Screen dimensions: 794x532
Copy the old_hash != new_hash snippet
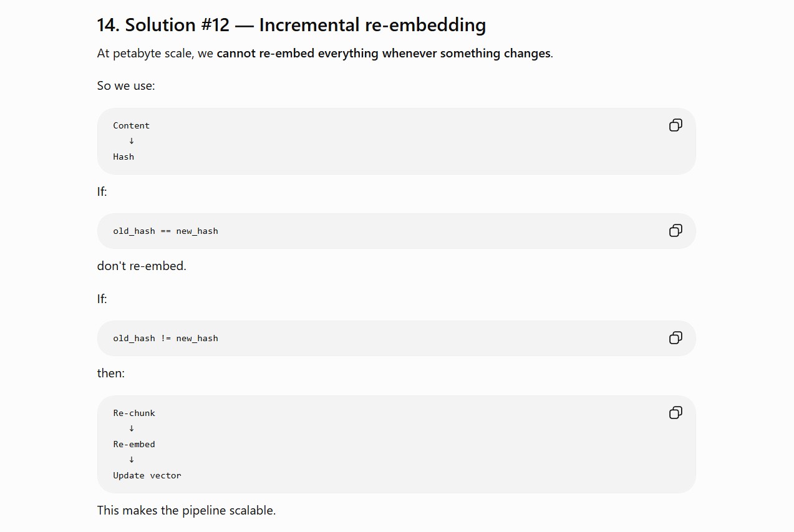point(675,338)
